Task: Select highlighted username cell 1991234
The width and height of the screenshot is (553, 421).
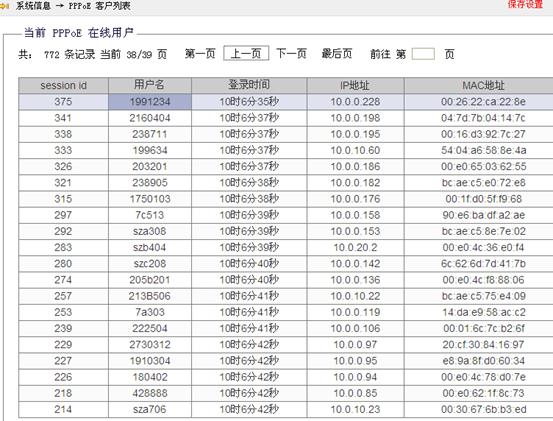Action: point(150,102)
